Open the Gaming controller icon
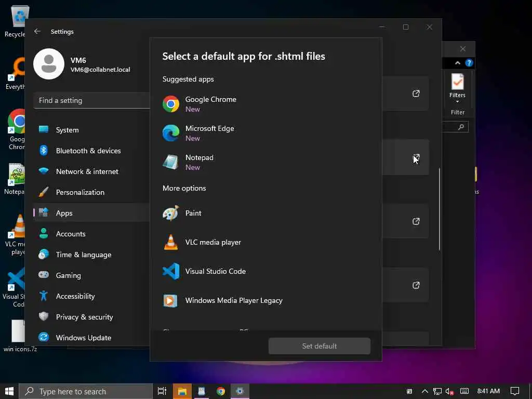Viewport: 532px width, 399px height. pyautogui.click(x=44, y=275)
